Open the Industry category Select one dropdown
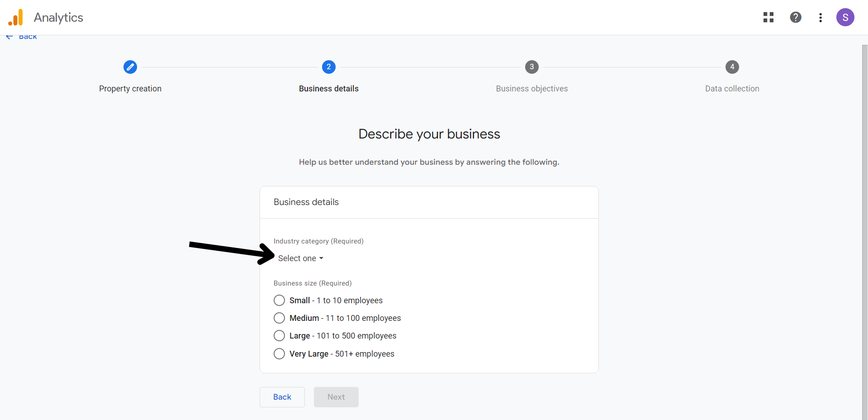The width and height of the screenshot is (868, 420). (x=297, y=258)
